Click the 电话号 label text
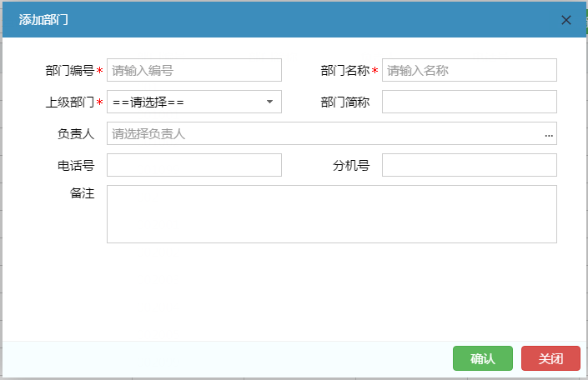 [x=76, y=166]
